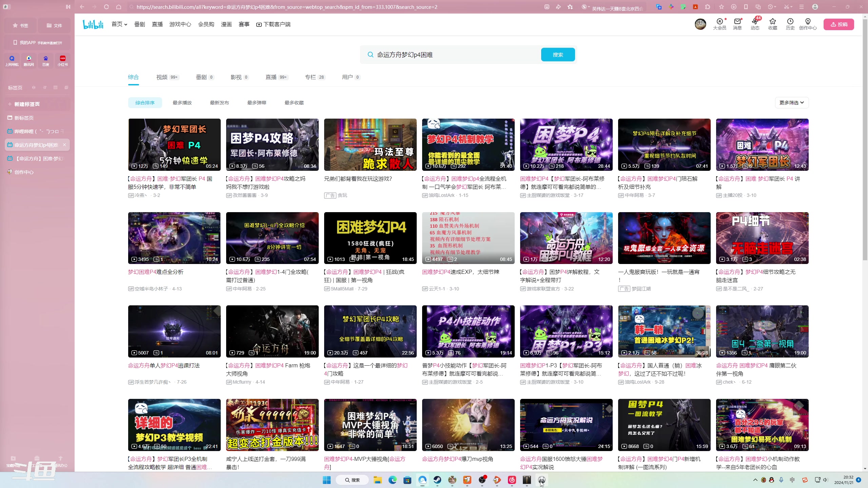Click the translate extension icon in toolbar
This screenshot has height=488, width=868.
658,7
